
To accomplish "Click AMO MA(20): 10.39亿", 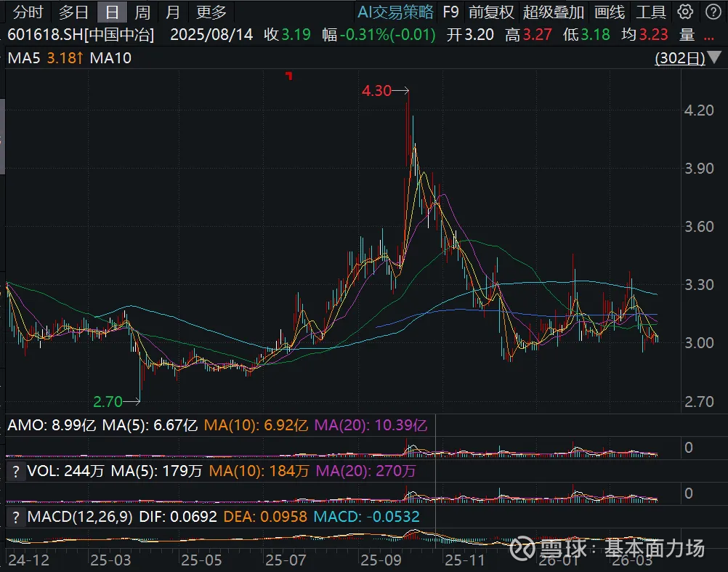I will click(371, 425).
